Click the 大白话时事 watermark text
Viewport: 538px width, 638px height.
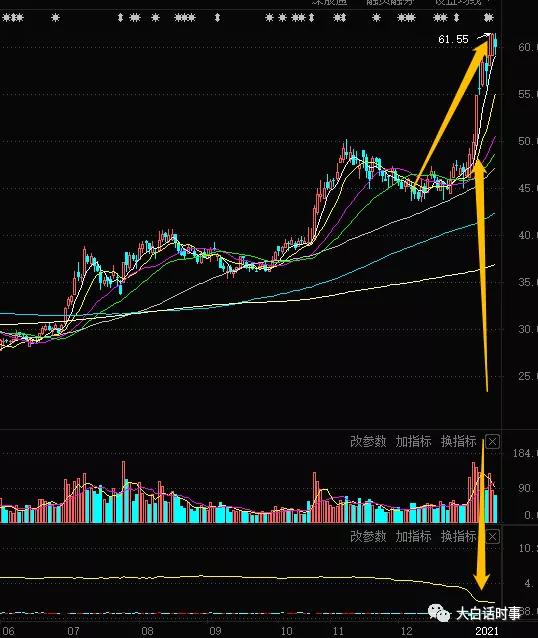(x=488, y=614)
